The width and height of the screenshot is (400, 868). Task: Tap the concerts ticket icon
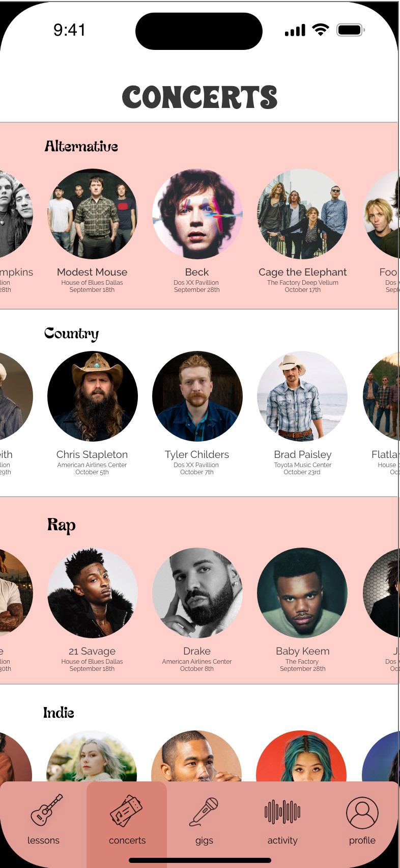click(x=126, y=810)
